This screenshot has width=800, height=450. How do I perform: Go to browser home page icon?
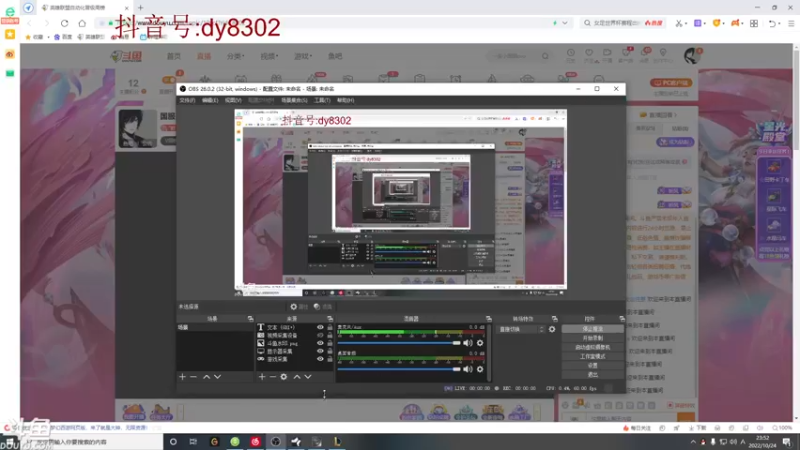pyautogui.click(x=82, y=23)
